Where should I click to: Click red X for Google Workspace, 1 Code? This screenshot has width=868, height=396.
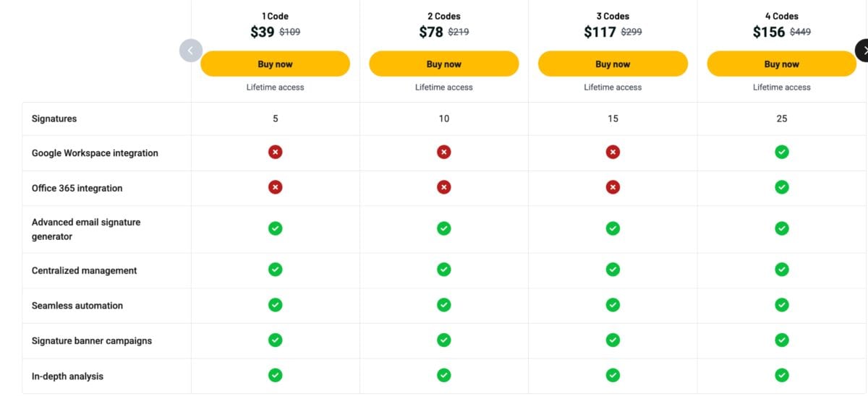[275, 152]
